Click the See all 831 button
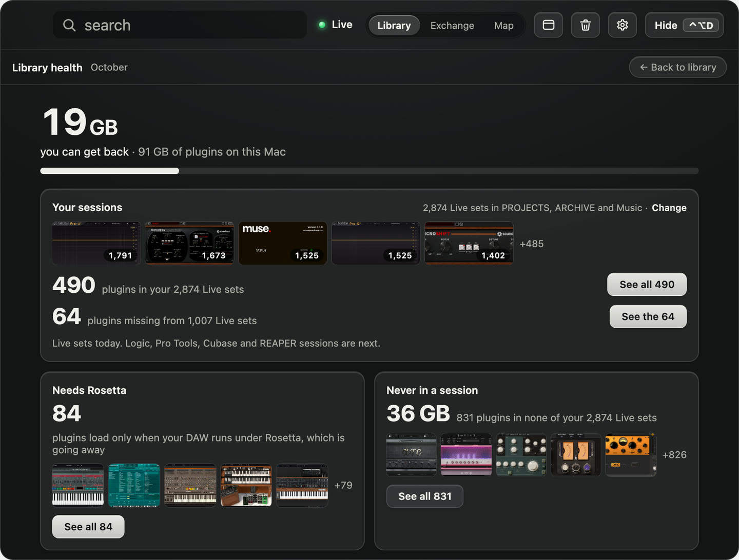Screen dimensions: 739x560 tap(425, 496)
